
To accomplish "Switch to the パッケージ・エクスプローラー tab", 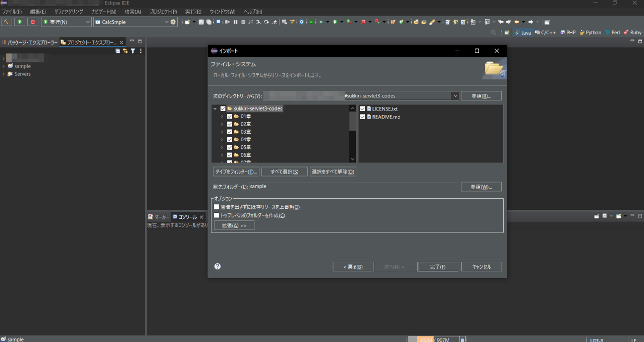I will coord(30,42).
